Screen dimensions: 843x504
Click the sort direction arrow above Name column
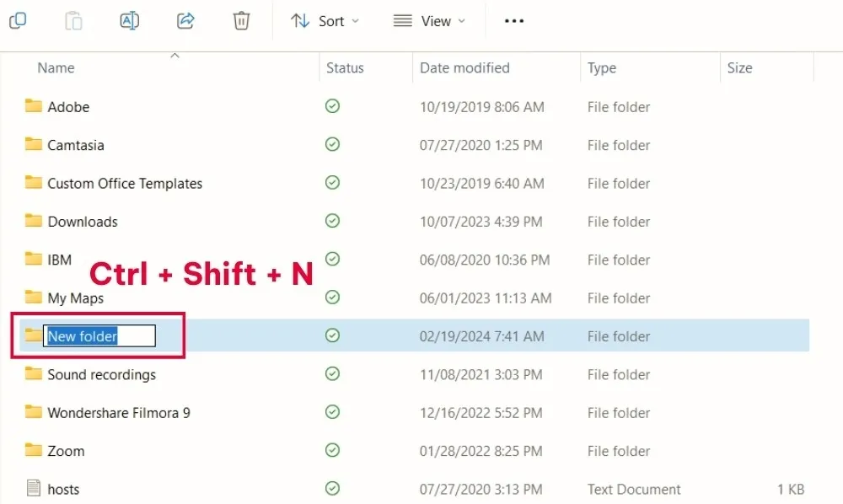coord(175,55)
